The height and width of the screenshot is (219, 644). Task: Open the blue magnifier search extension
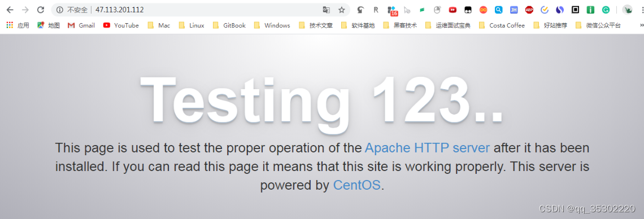tap(498, 10)
